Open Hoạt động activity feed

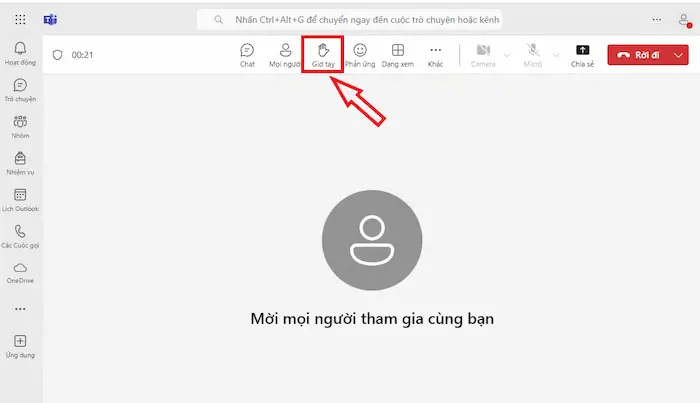[20, 54]
